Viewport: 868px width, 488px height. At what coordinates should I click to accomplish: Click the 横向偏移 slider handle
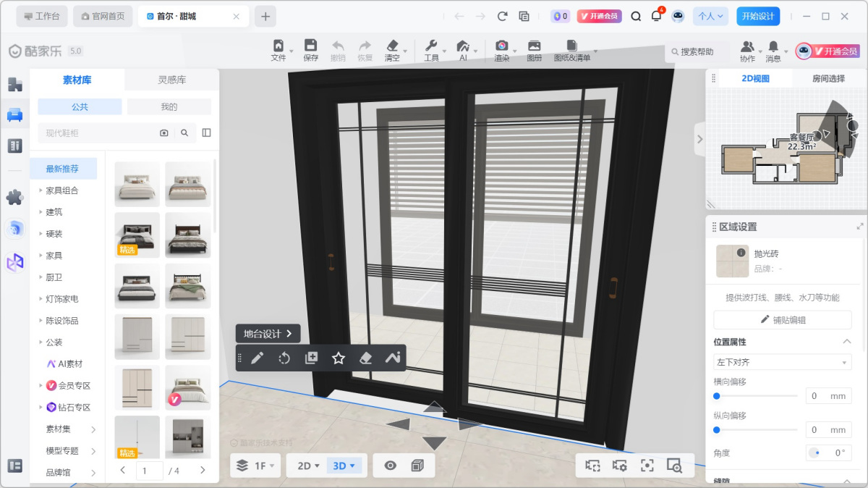[717, 396]
